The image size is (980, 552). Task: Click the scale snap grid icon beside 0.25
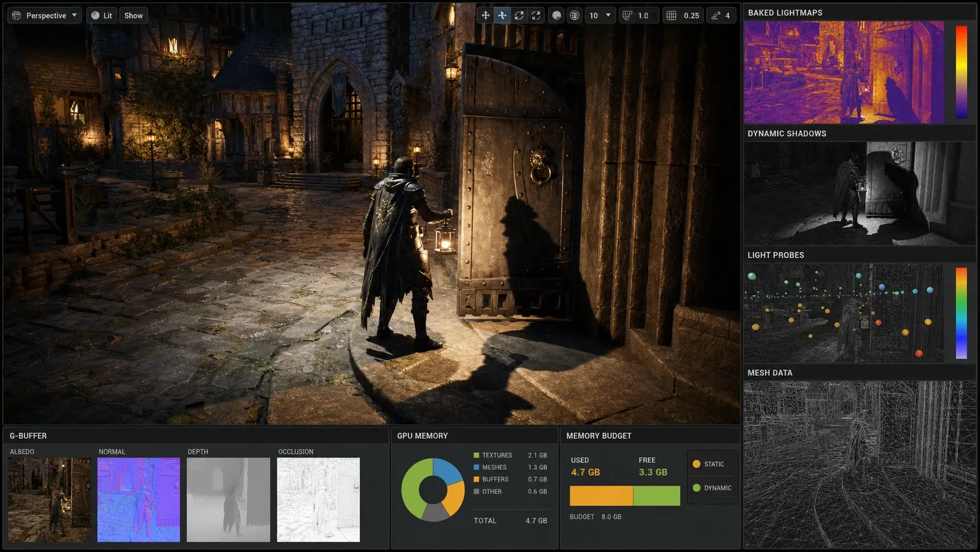(672, 15)
